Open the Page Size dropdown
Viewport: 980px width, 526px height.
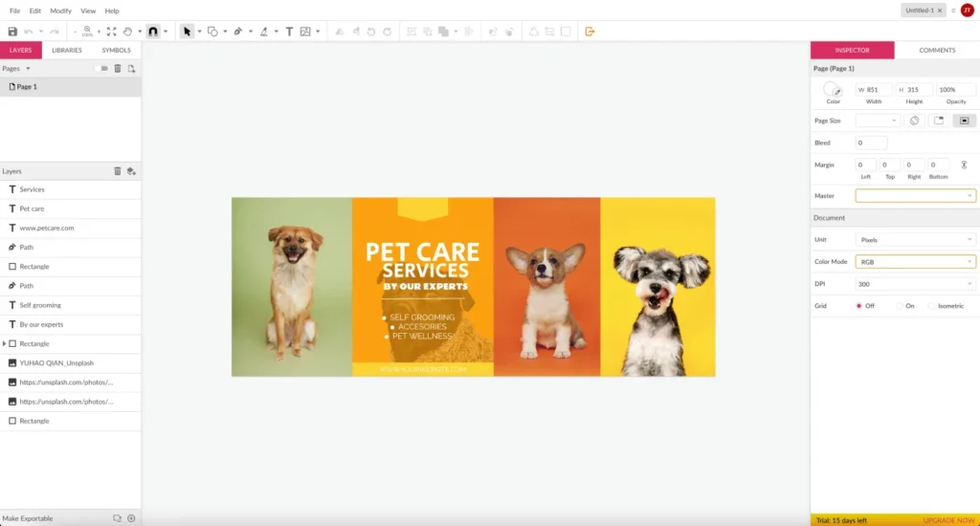[x=878, y=121]
